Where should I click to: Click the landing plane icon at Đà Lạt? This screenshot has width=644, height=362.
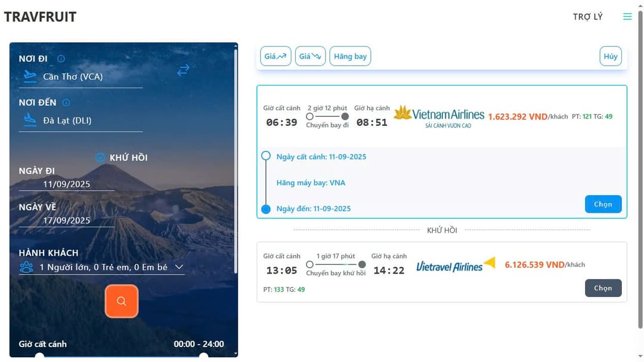tap(30, 120)
